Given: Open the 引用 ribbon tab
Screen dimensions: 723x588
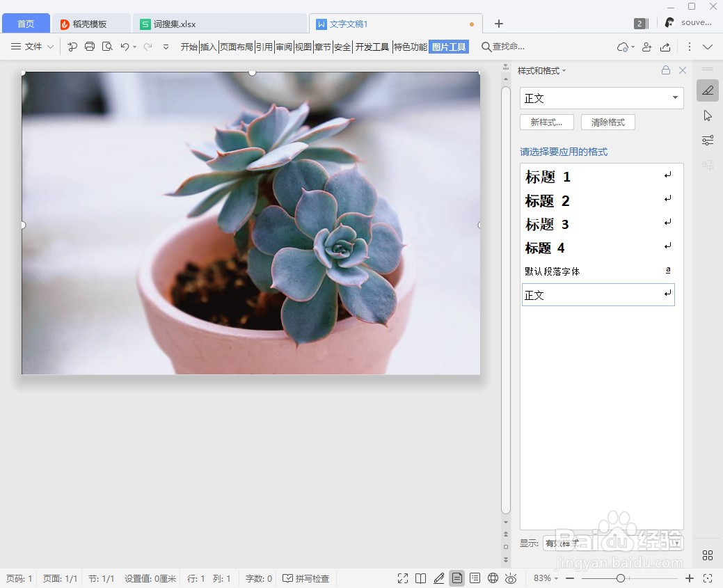Looking at the screenshot, I should tap(264, 47).
